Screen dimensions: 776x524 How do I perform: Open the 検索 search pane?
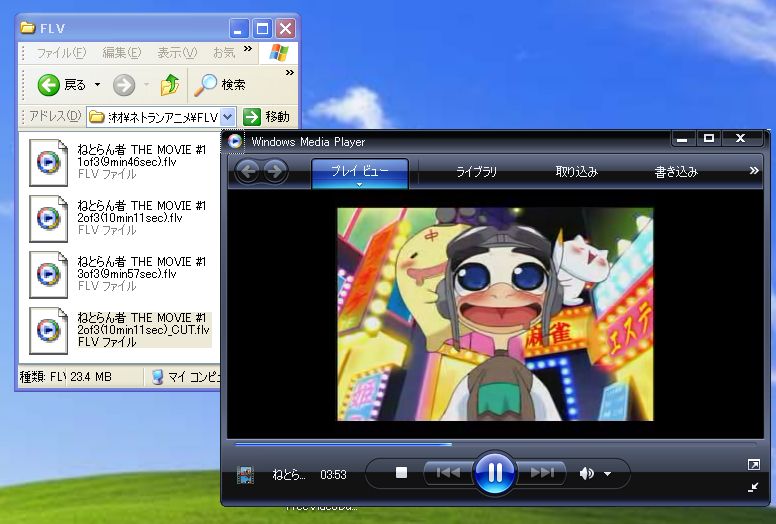click(x=220, y=85)
